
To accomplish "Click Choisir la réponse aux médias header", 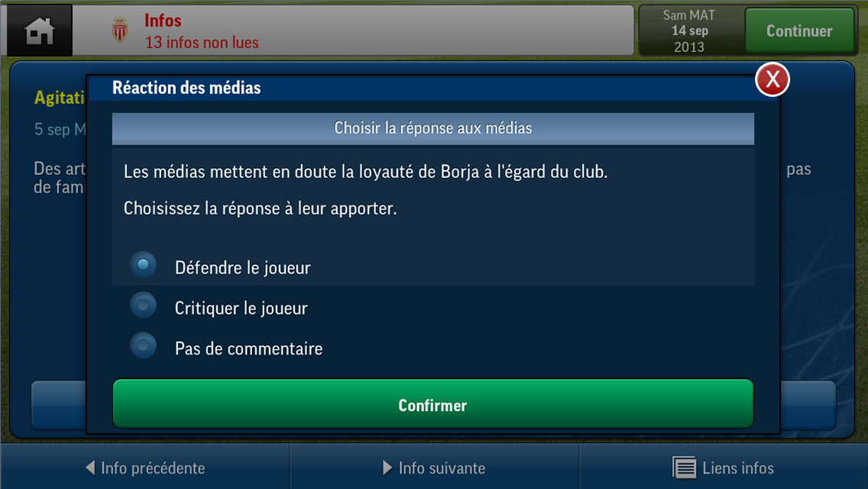I will coord(433,128).
